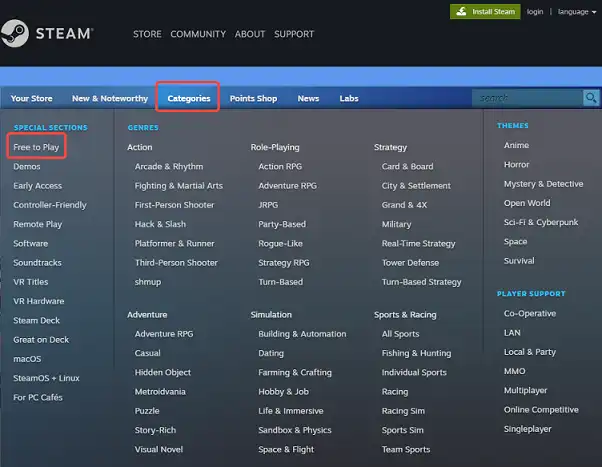This screenshot has height=467, width=602.
Task: Select the Fishing & Hunting genre
Action: click(x=417, y=353)
